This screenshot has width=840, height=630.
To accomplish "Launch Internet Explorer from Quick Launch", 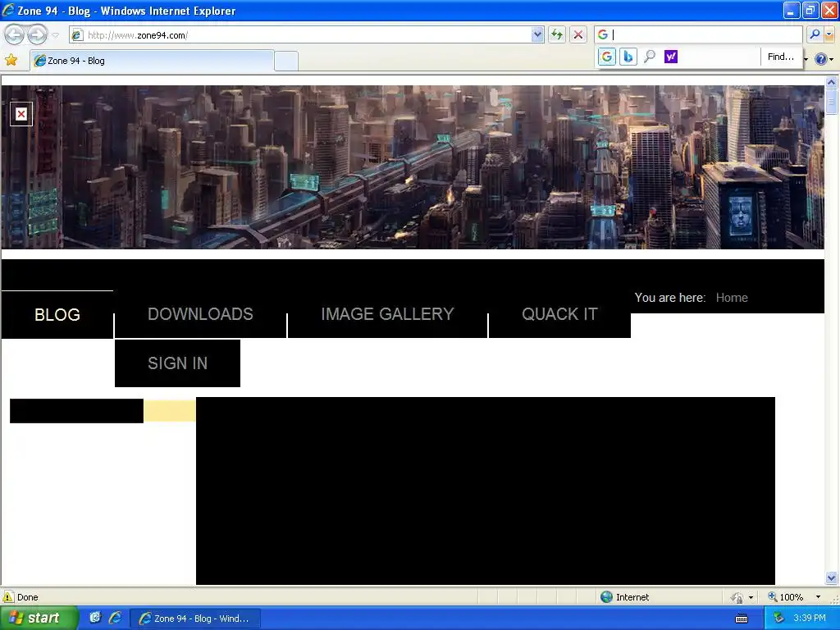I will tap(115, 618).
